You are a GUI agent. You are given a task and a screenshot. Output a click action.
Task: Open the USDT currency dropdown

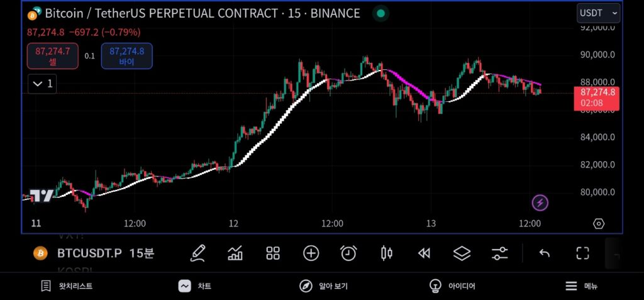599,13
